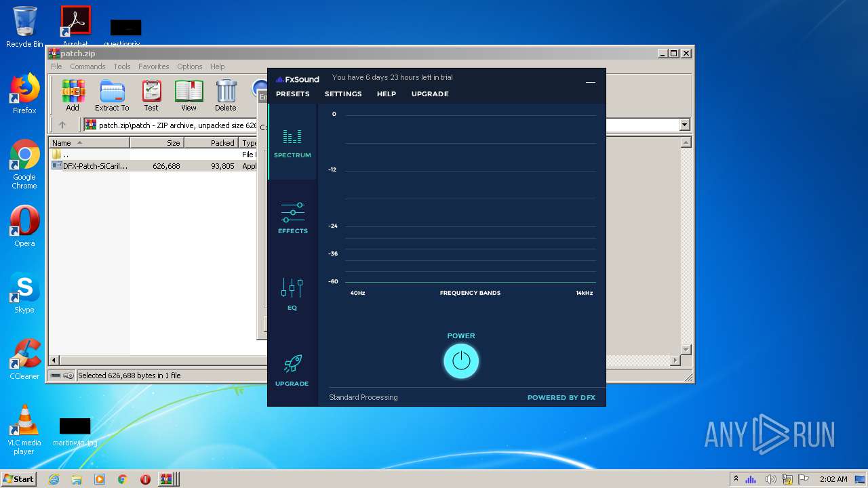Open the EQ panel in FxSound

(292, 294)
